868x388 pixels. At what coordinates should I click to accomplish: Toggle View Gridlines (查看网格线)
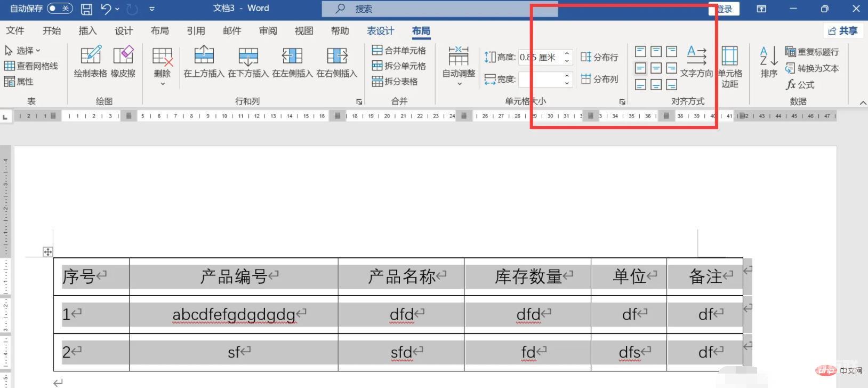(x=31, y=66)
